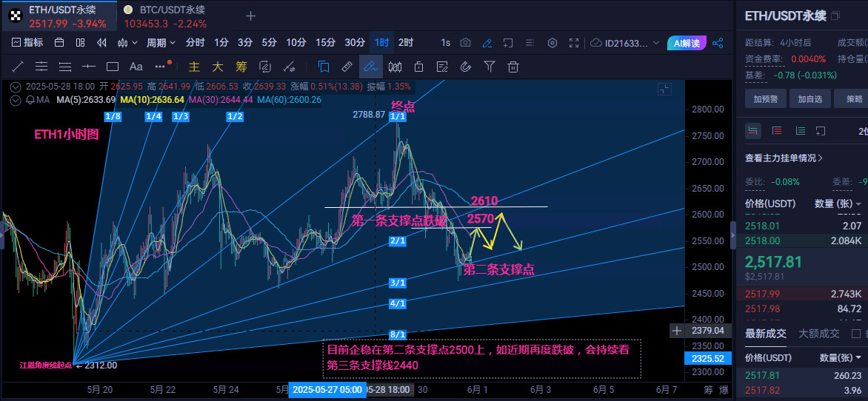
Task: Select the 2时 timeframe
Action: [x=406, y=43]
